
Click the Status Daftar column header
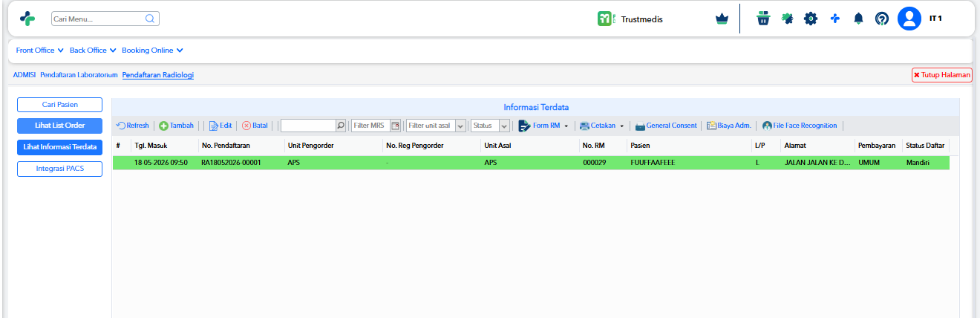(925, 146)
